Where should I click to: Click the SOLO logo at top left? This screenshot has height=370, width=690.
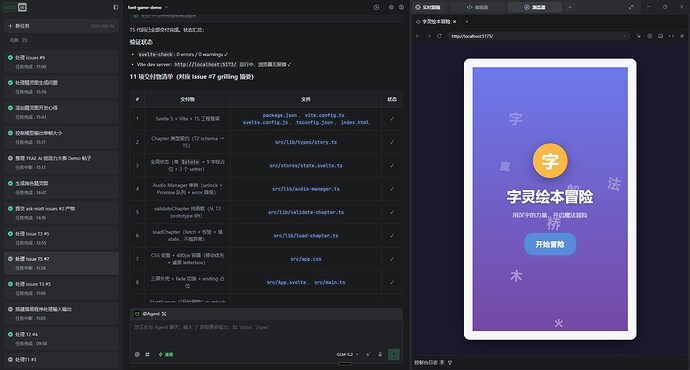coord(16,7)
